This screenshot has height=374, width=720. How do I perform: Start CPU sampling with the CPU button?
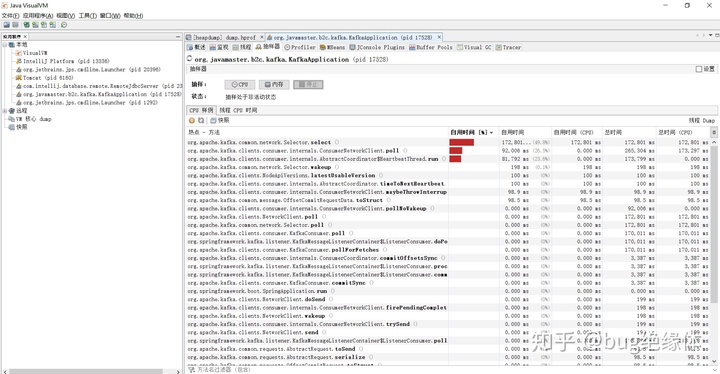click(x=240, y=85)
